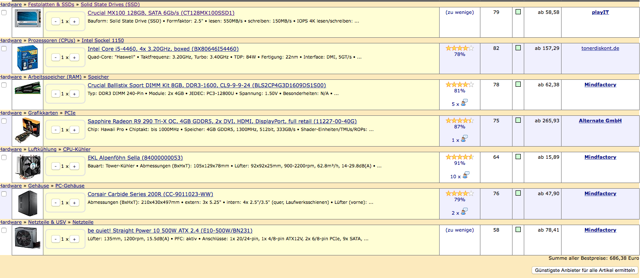Click star rating of Sapphire Radeon R9 290
The height and width of the screenshot is (278, 644).
(460, 121)
